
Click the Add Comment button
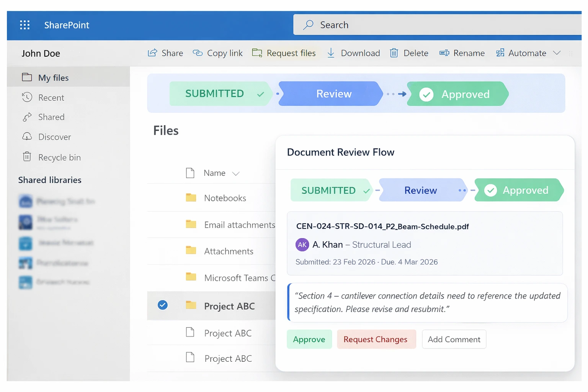pos(454,339)
